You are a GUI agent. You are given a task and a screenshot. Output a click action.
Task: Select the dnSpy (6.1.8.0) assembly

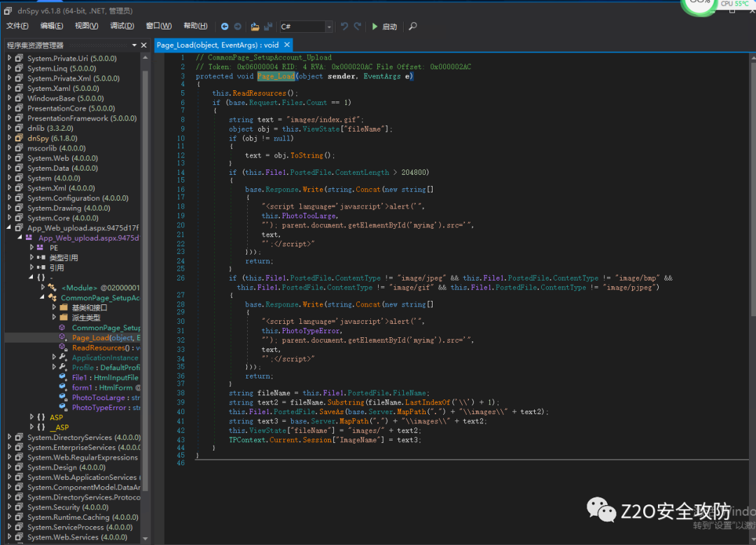[x=52, y=138]
